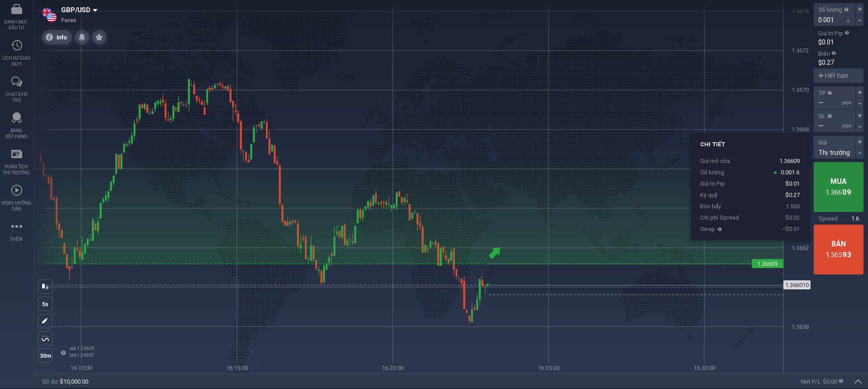Image resolution: width=868 pixels, height=389 pixels.
Task: Click the Hết hạn expiration button
Action: (x=838, y=76)
